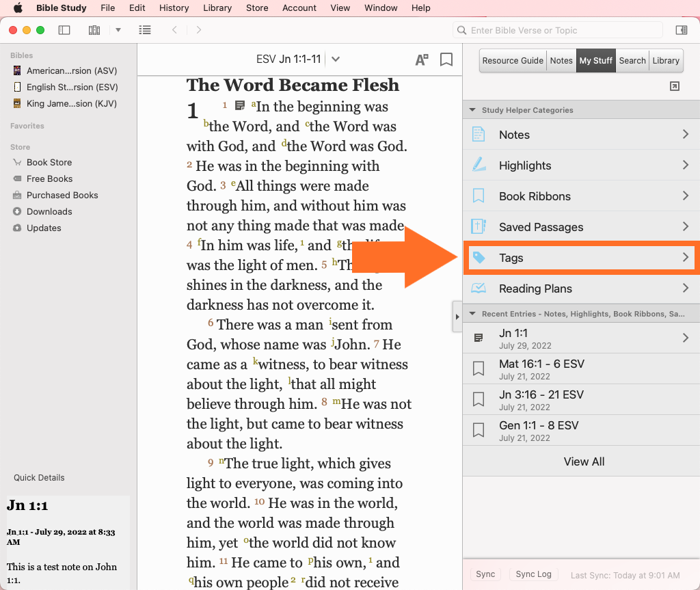This screenshot has height=590, width=700.
Task: Open the Tags category row
Action: [x=581, y=258]
